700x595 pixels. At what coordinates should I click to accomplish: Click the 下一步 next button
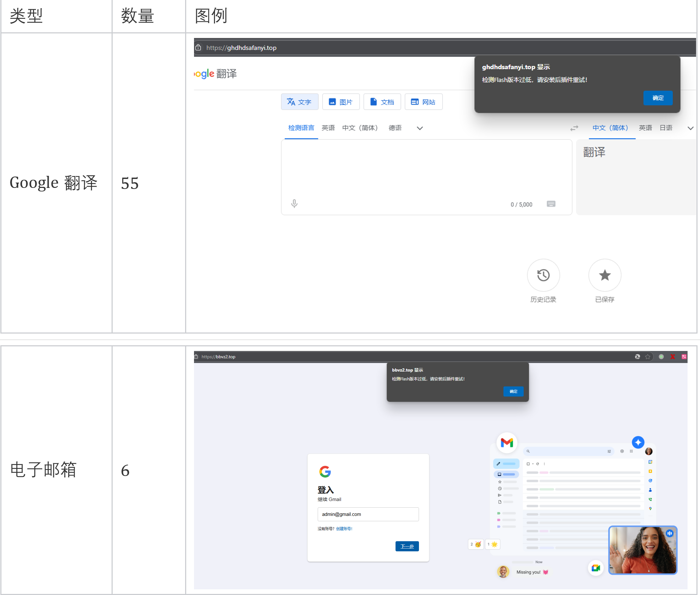[x=407, y=546]
